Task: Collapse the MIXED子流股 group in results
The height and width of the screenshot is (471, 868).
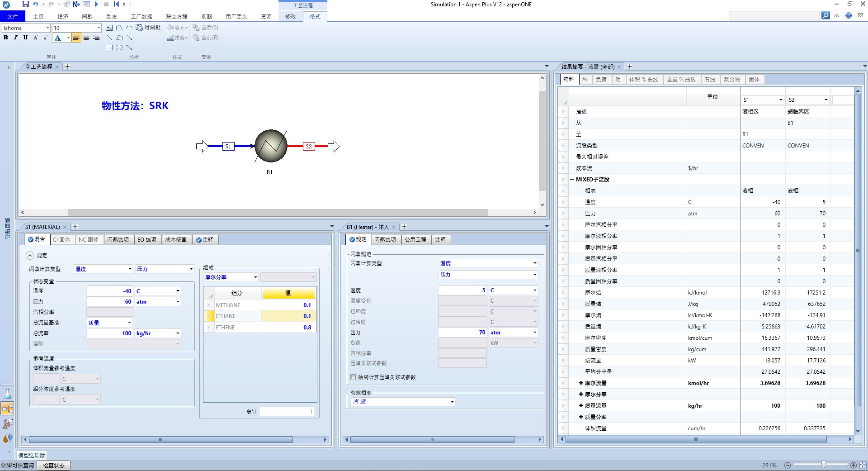Action: point(572,180)
